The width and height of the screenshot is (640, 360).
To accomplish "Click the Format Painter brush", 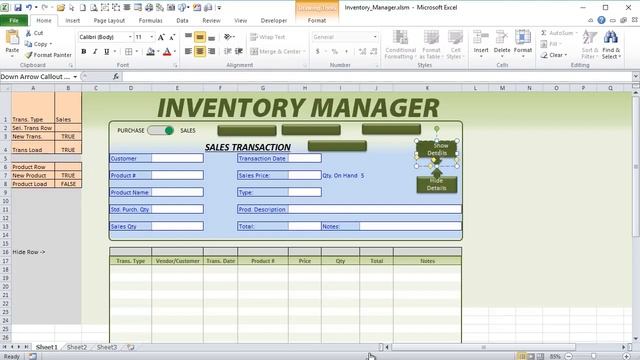I will (28, 55).
